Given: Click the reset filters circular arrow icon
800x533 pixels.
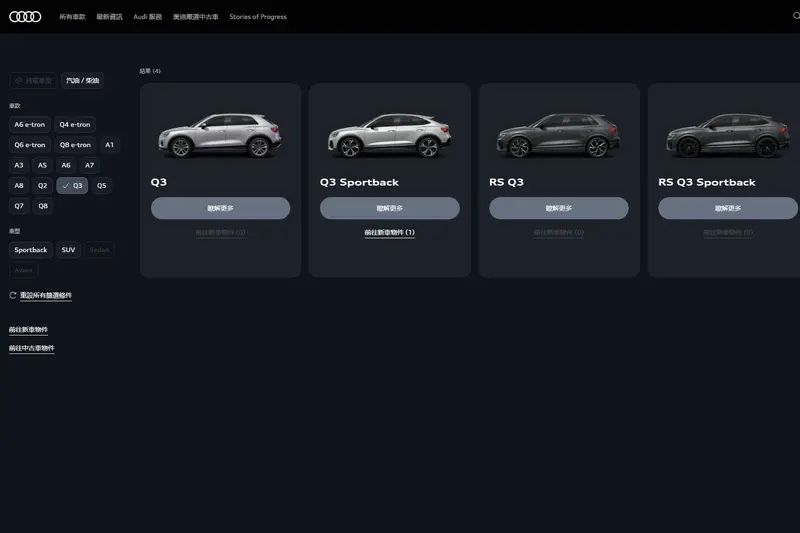Looking at the screenshot, I should [13, 295].
